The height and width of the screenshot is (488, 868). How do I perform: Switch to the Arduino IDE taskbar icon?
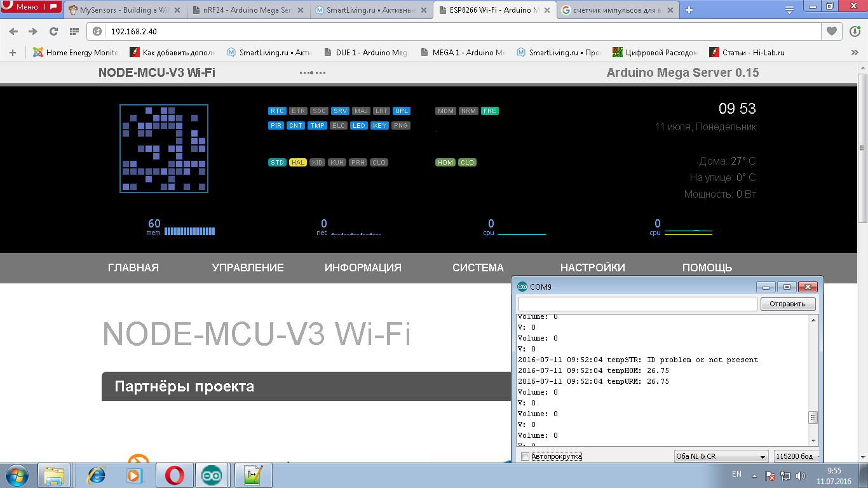click(212, 475)
